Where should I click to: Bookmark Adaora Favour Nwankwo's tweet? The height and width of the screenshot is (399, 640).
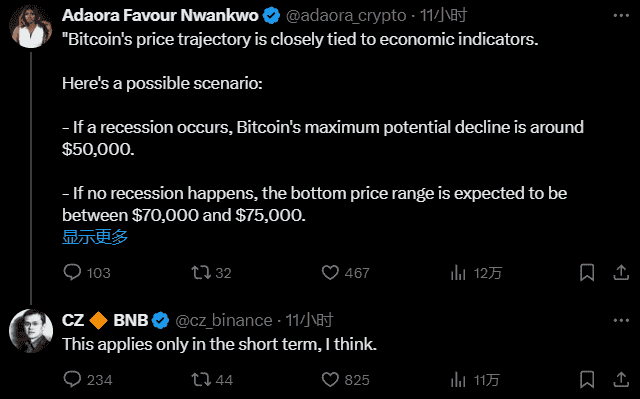(587, 273)
